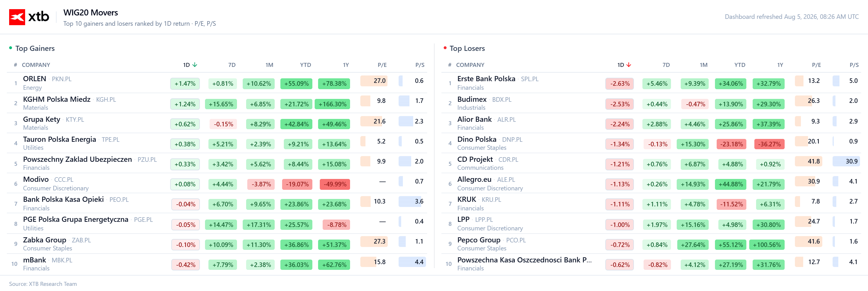868x291 pixels.
Task: Click the 1D sort arrow in Top Gainers
Action: click(195, 65)
